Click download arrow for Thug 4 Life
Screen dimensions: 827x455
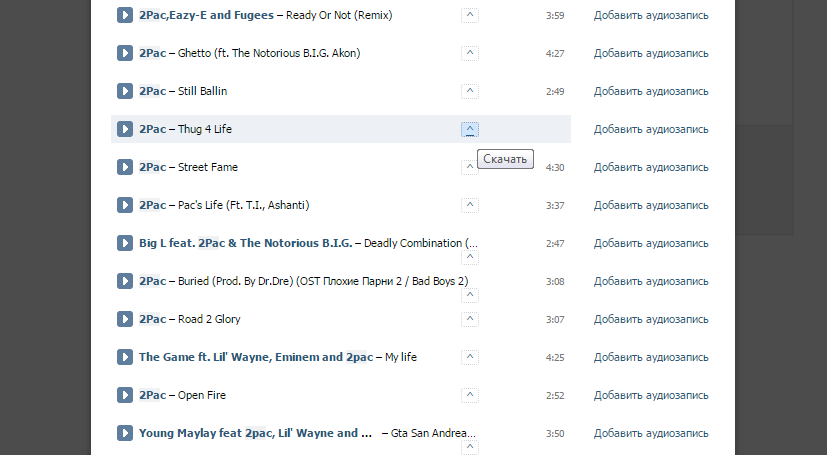[470, 129]
